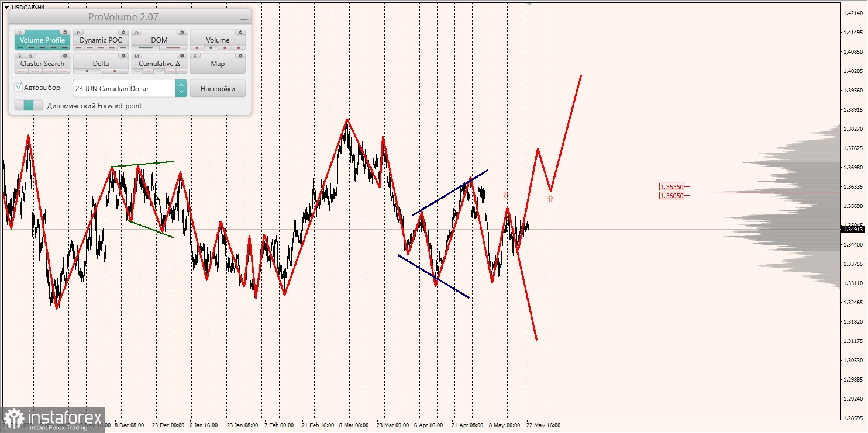This screenshot has height=433, width=868.
Task: Open Delta module gear settings
Action: 123,56
